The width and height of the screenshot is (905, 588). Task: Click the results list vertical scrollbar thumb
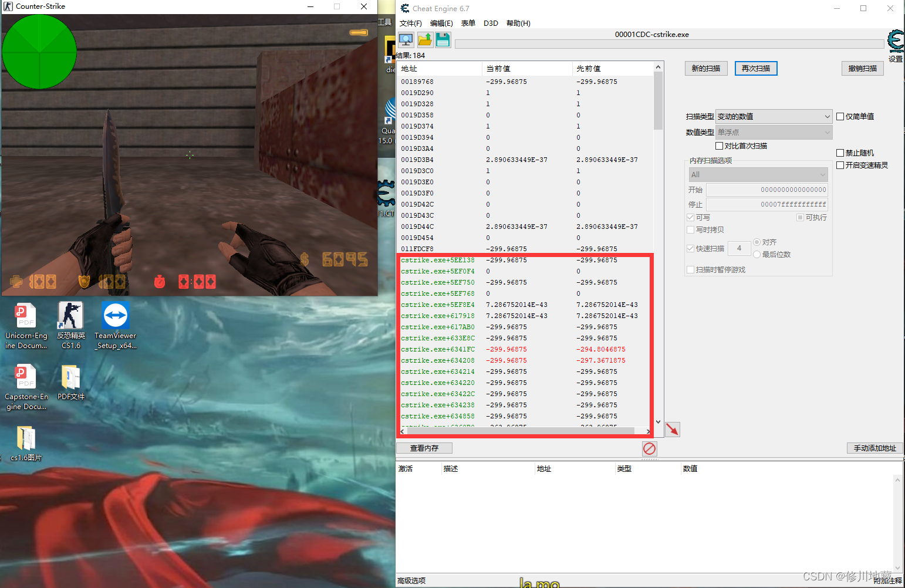(658, 100)
